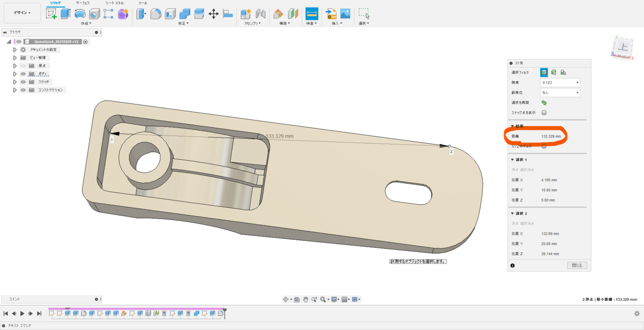644x330 pixels.
Task: Click the ViewCube top face
Action: pyautogui.click(x=624, y=47)
